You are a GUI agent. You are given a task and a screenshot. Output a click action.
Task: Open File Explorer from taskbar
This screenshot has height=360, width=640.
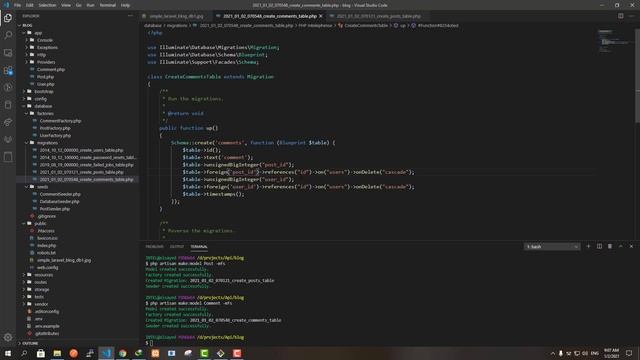(57, 353)
